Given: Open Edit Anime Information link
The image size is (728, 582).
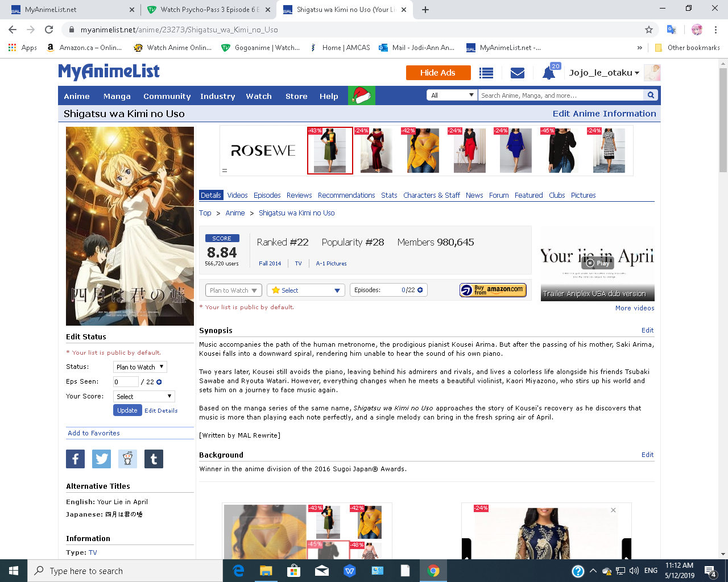Looking at the screenshot, I should pyautogui.click(x=604, y=114).
